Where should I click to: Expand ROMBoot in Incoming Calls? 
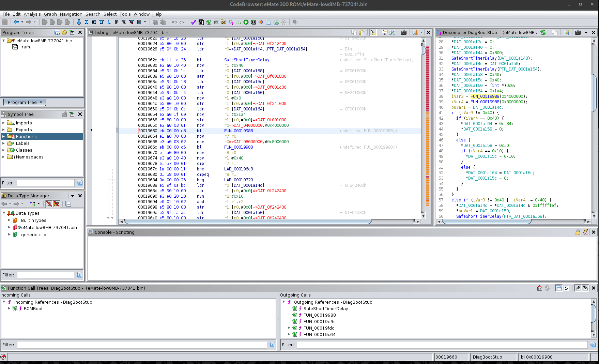[x=9, y=308]
